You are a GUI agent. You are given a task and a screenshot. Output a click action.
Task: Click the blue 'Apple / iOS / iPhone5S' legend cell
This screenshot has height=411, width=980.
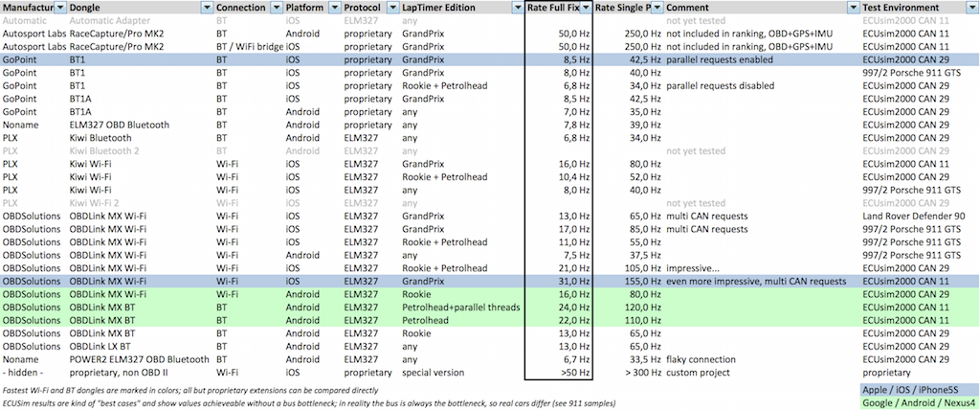tap(920, 390)
